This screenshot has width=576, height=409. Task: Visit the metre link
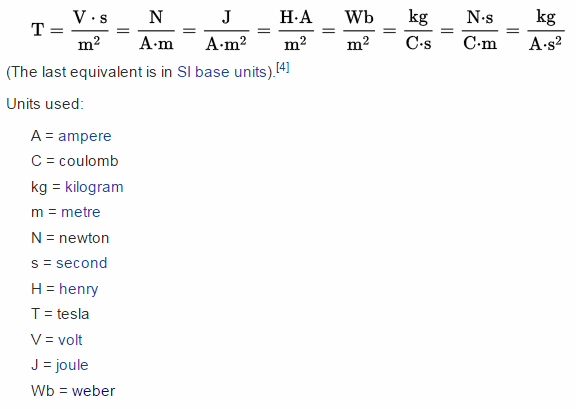(x=80, y=212)
